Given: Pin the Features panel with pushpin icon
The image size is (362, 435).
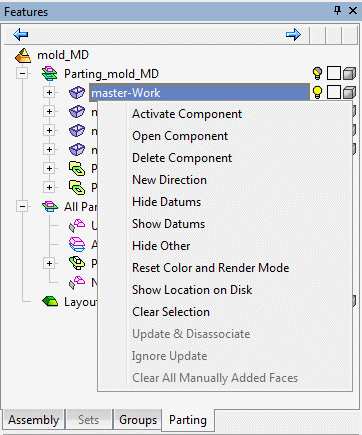Looking at the screenshot, I should [337, 11].
